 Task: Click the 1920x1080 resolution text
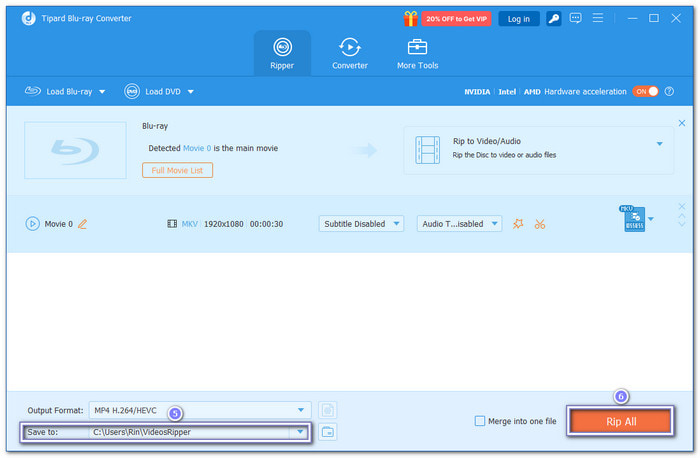(x=224, y=224)
